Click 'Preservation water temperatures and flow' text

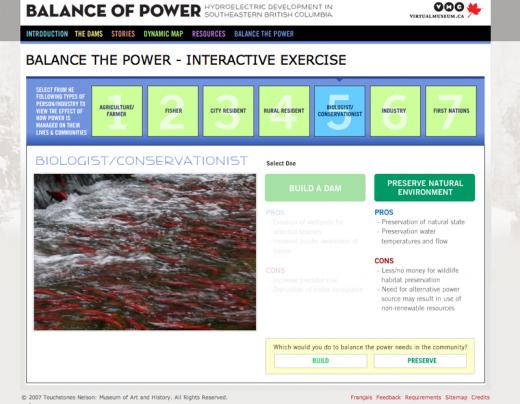[415, 236]
